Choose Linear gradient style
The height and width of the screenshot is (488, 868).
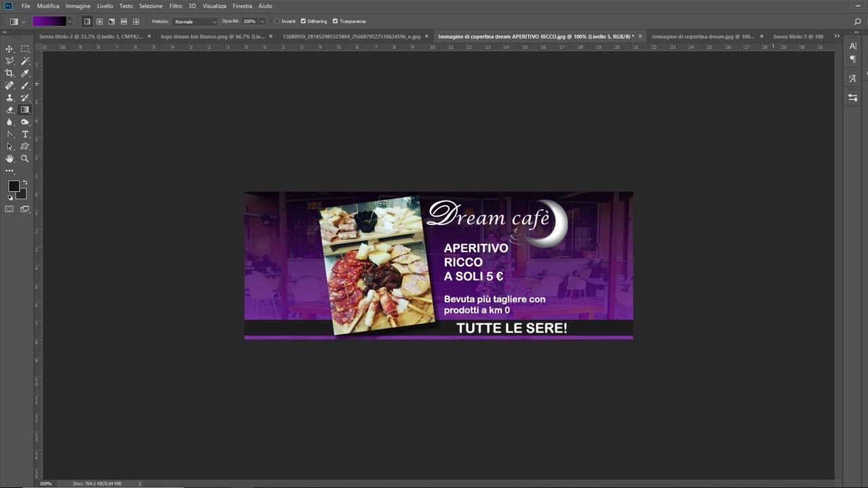click(x=87, y=22)
